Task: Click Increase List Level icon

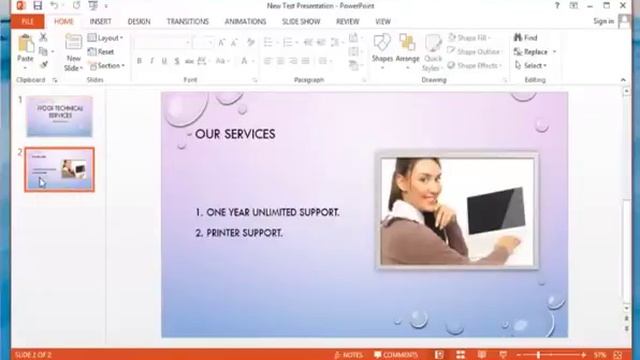Action: tap(321, 42)
